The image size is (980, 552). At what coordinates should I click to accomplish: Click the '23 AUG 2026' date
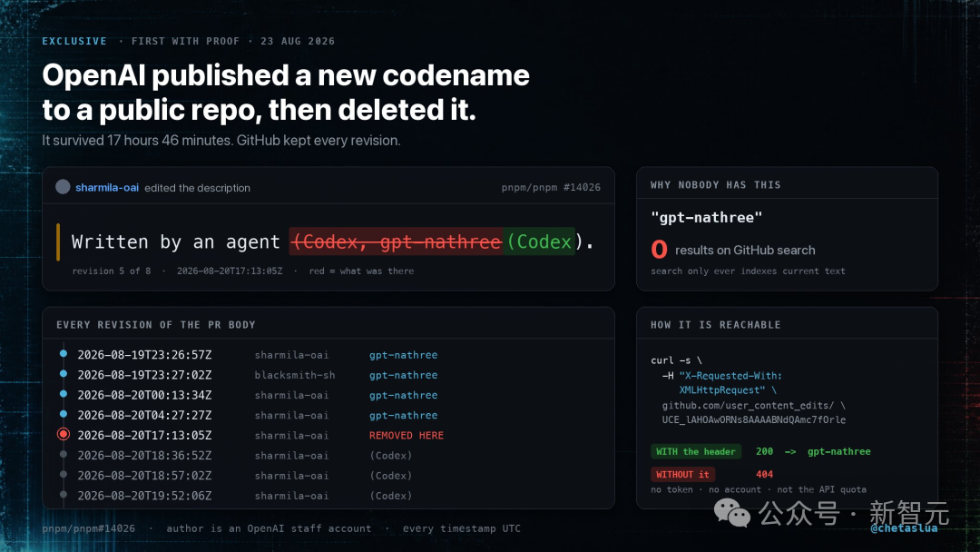coord(298,41)
